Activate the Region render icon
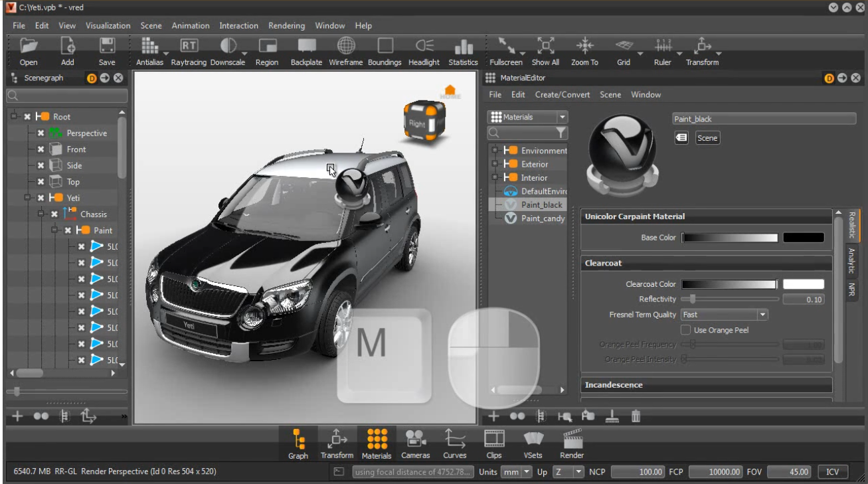This screenshot has width=868, height=484. click(267, 46)
